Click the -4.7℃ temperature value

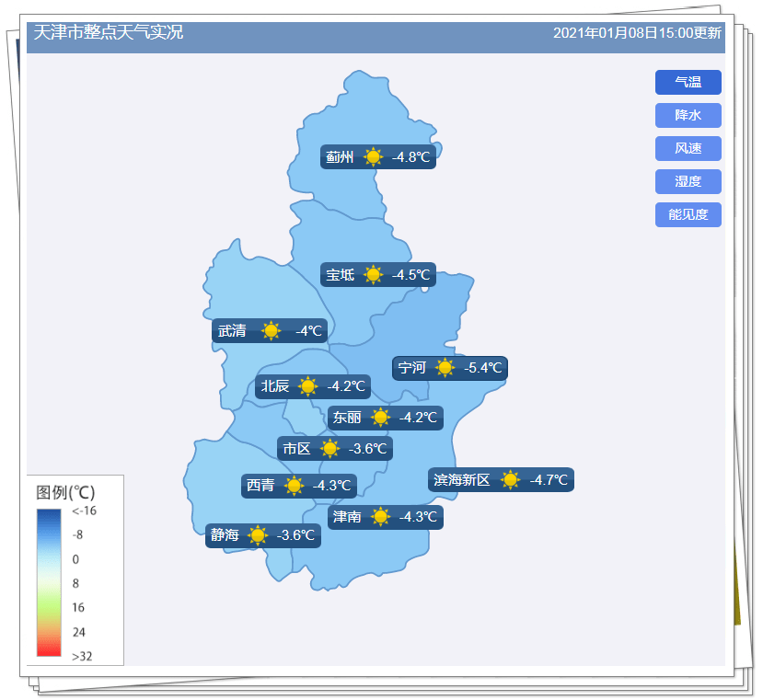click(x=549, y=480)
